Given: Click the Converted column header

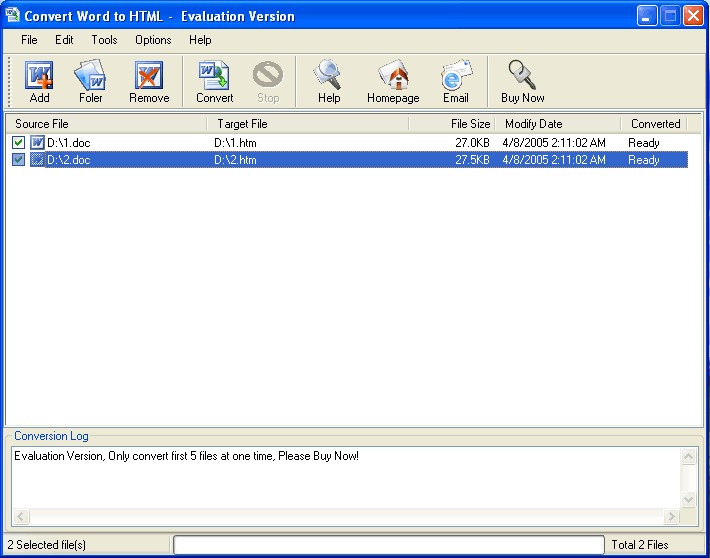Looking at the screenshot, I should [x=655, y=124].
